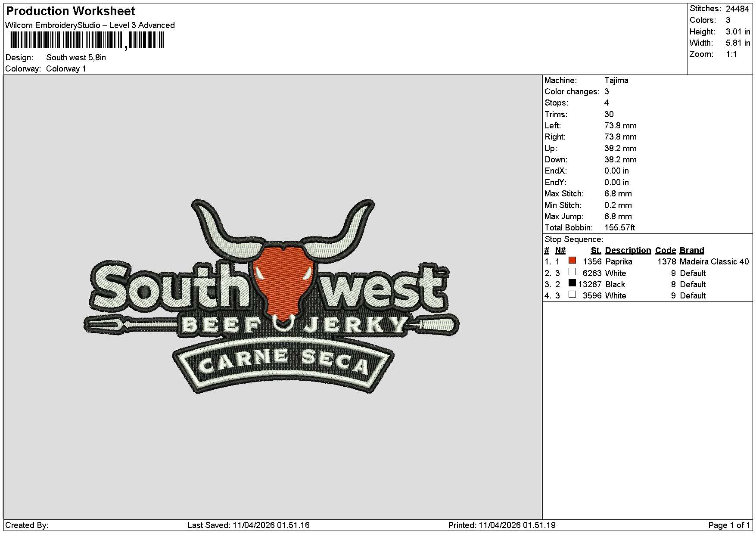The image size is (756, 534).
Task: Click the 'Created By:' footer label
Action: click(x=27, y=525)
